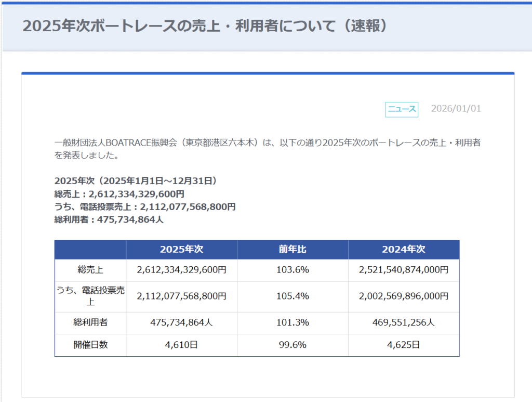Viewport: 532px width, 402px height.
Task: Click the page heading about 2025年次ボートレース
Action: tap(205, 27)
